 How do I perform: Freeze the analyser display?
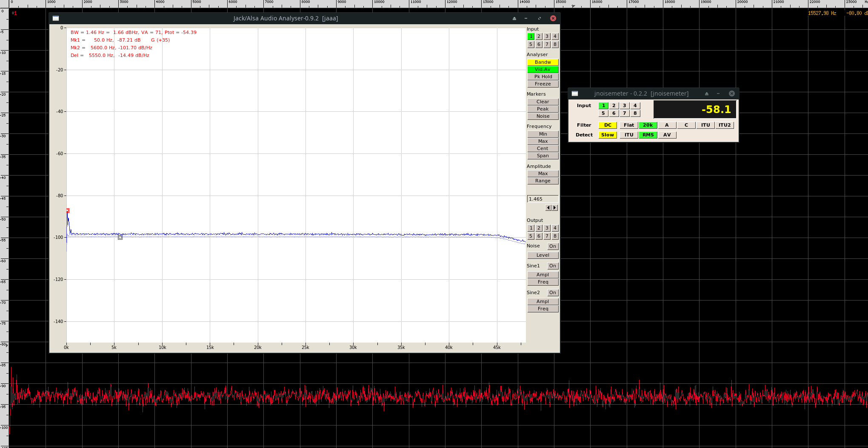(x=542, y=84)
